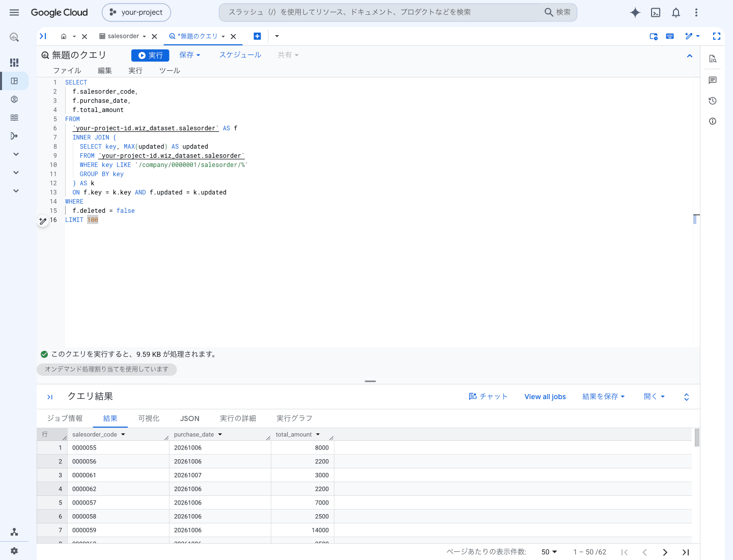Open the ファイル menu
The width and height of the screenshot is (733, 560).
point(67,71)
